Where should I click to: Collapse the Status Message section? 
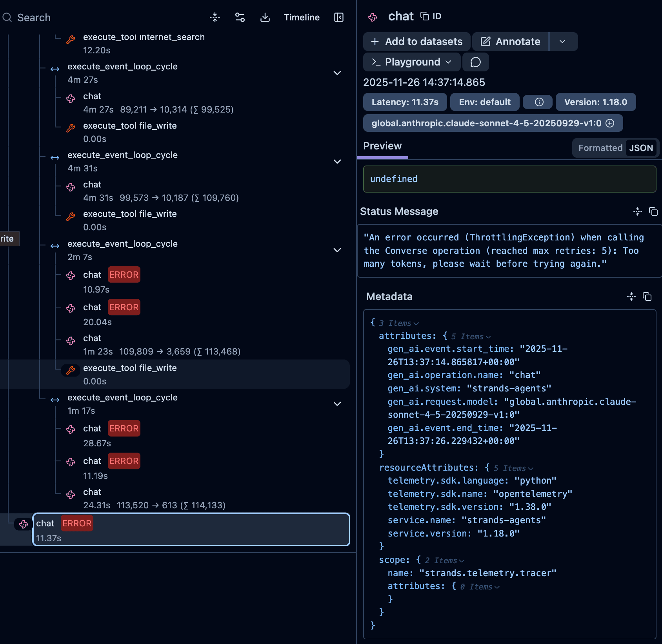(638, 211)
